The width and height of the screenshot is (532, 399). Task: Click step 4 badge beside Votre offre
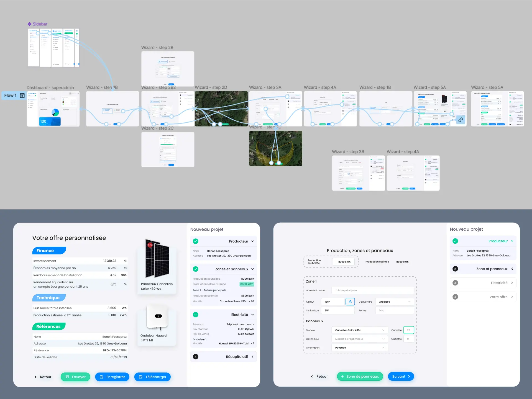pyautogui.click(x=455, y=297)
